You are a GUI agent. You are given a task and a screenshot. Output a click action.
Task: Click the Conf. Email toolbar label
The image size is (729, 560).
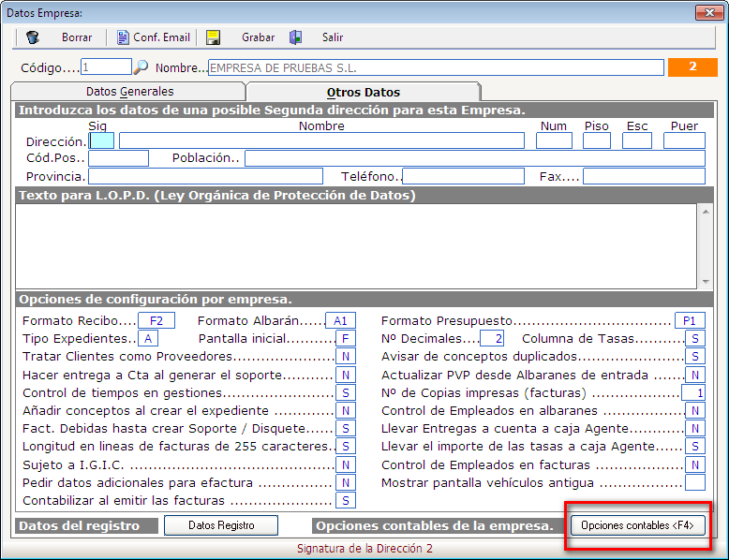pos(161,37)
